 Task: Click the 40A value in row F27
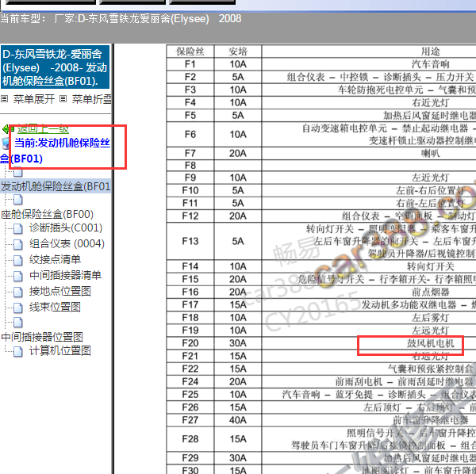pos(238,420)
